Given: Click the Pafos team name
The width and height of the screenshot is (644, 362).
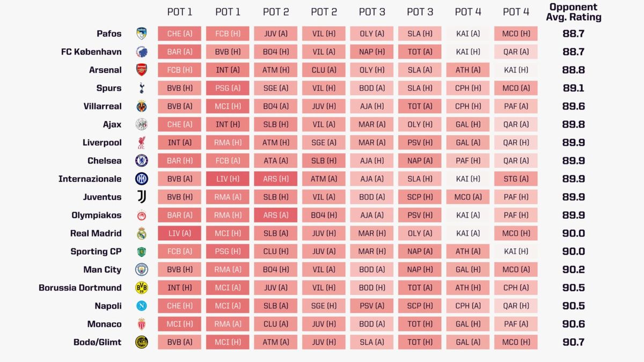Looking at the screenshot, I should (x=109, y=34).
